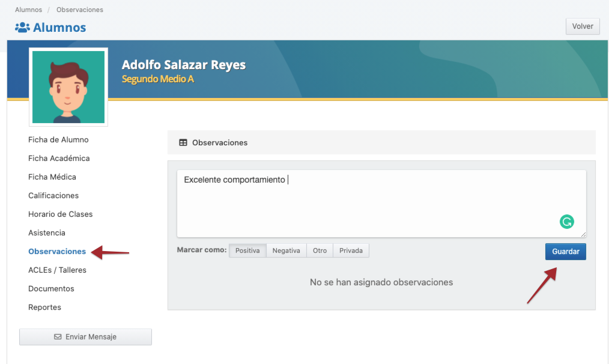
Task: Open Ficha de Alumno from the sidebar
Action: 58,139
